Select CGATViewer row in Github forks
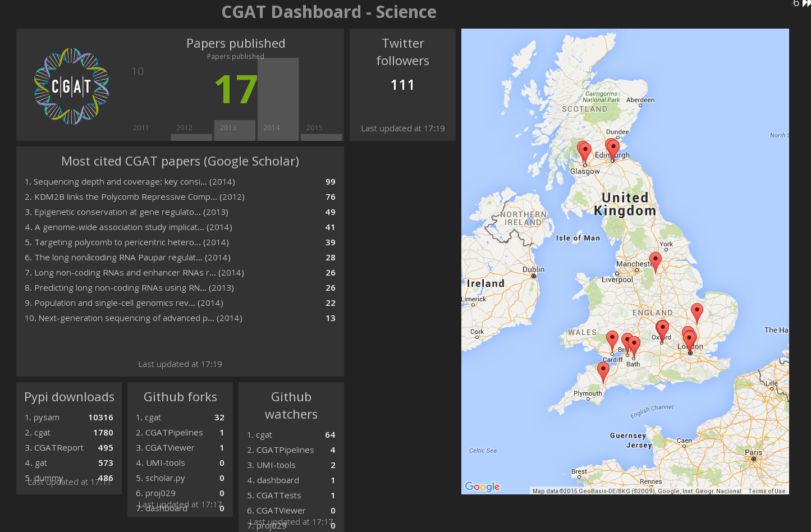The width and height of the screenshot is (811, 532). [180, 448]
